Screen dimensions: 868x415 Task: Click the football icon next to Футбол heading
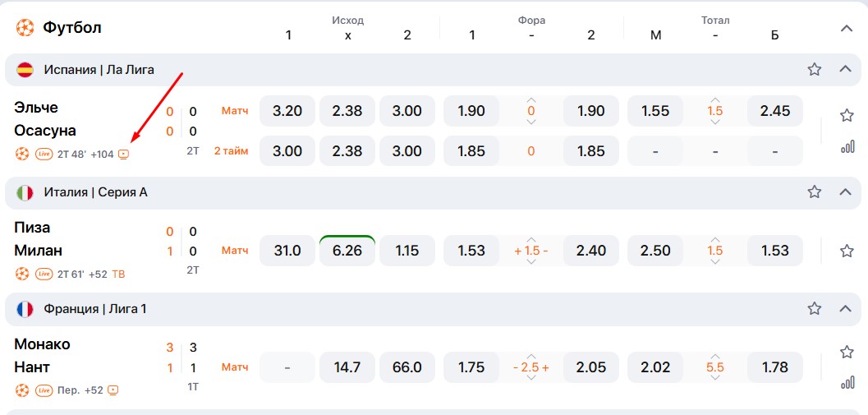coord(25,28)
